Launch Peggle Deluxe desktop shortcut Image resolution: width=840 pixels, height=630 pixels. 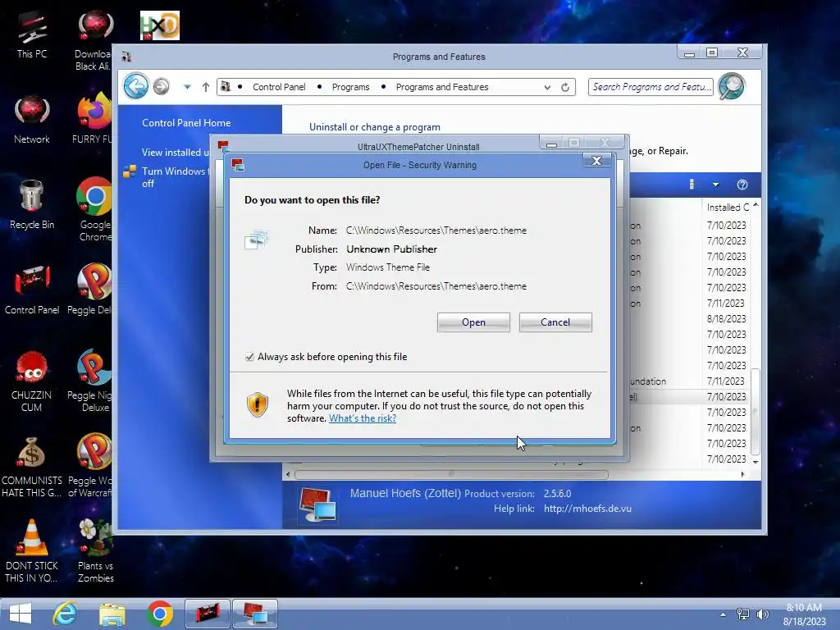[x=91, y=290]
